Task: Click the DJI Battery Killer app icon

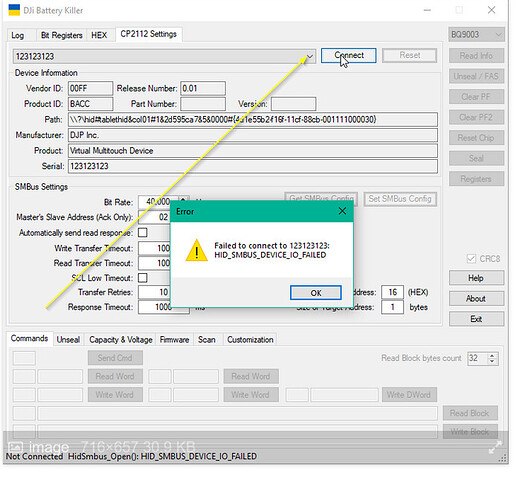Action: pyautogui.click(x=14, y=10)
